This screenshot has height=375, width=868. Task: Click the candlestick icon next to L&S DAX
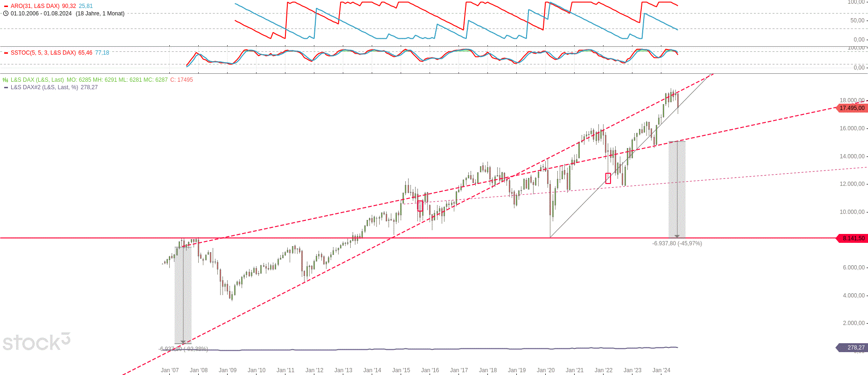click(6, 80)
